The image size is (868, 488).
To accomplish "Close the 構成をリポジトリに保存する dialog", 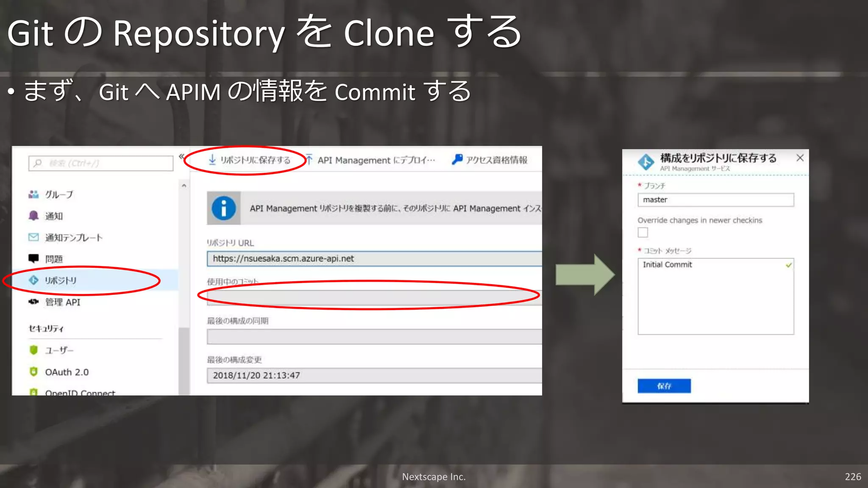I will pyautogui.click(x=800, y=158).
